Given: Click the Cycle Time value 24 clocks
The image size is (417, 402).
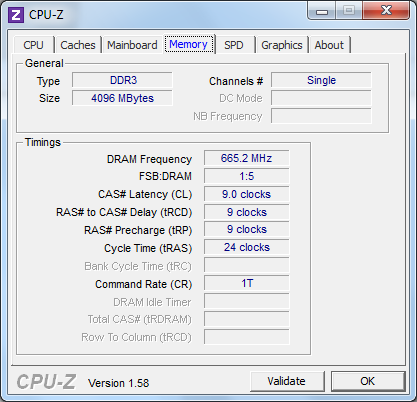Looking at the screenshot, I should click(x=247, y=247).
